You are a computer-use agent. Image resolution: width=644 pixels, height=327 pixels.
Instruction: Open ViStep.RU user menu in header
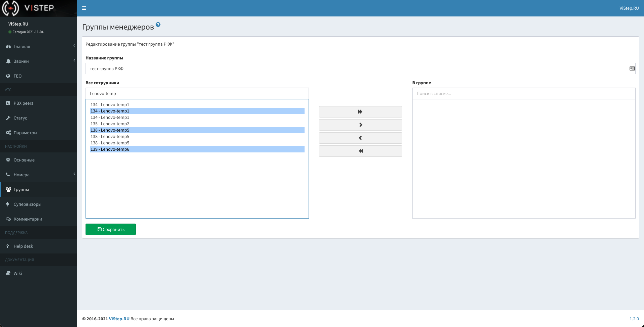(x=629, y=8)
